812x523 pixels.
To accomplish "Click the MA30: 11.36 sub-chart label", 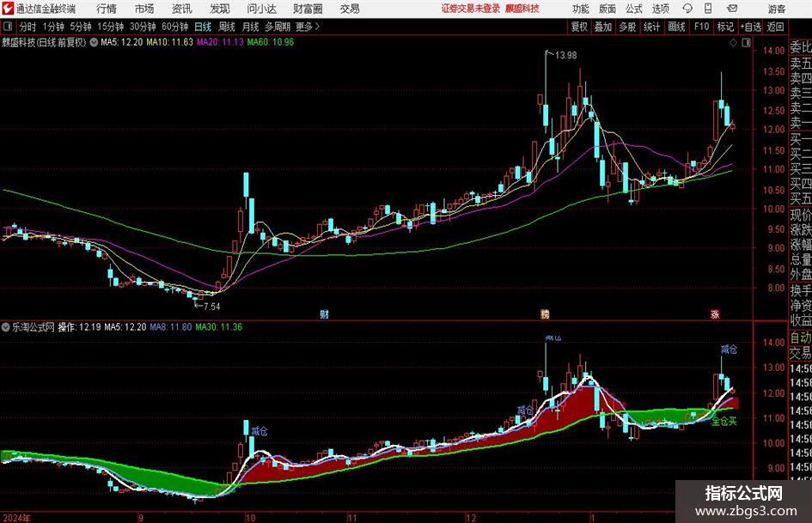I will click(x=218, y=327).
